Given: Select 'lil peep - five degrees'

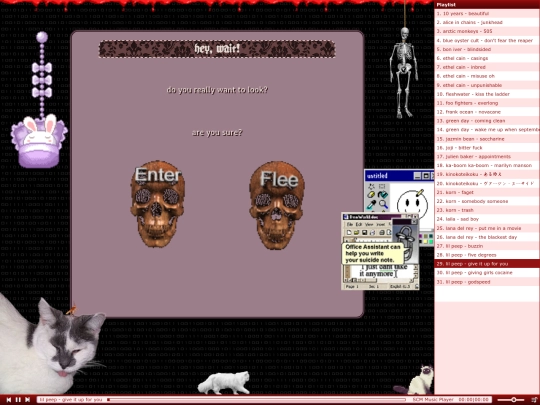Looking at the screenshot, I should (487, 255).
